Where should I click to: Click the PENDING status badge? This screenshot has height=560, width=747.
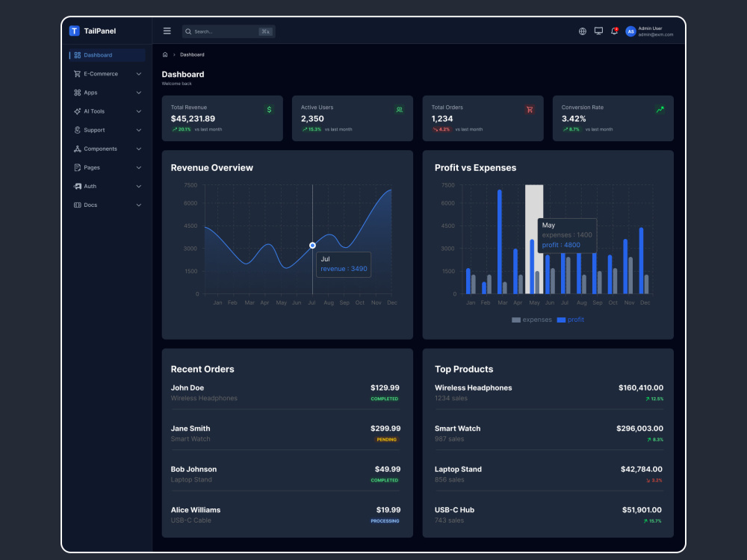pos(386,440)
